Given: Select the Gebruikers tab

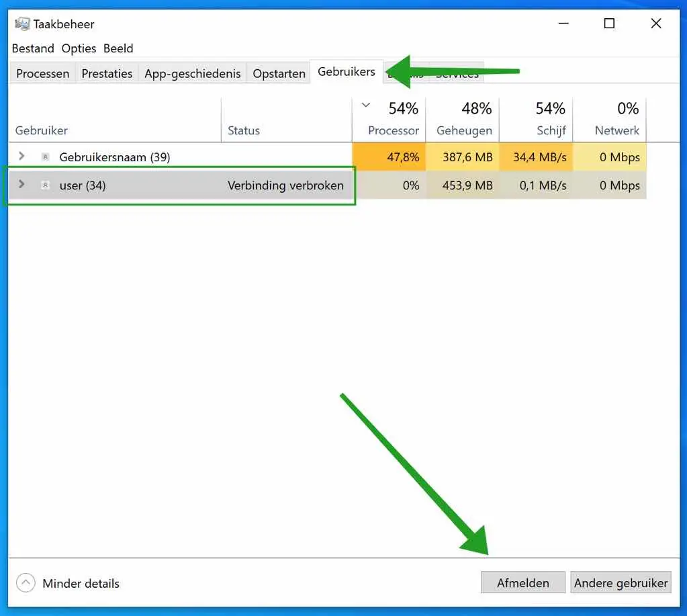Looking at the screenshot, I should coord(346,71).
